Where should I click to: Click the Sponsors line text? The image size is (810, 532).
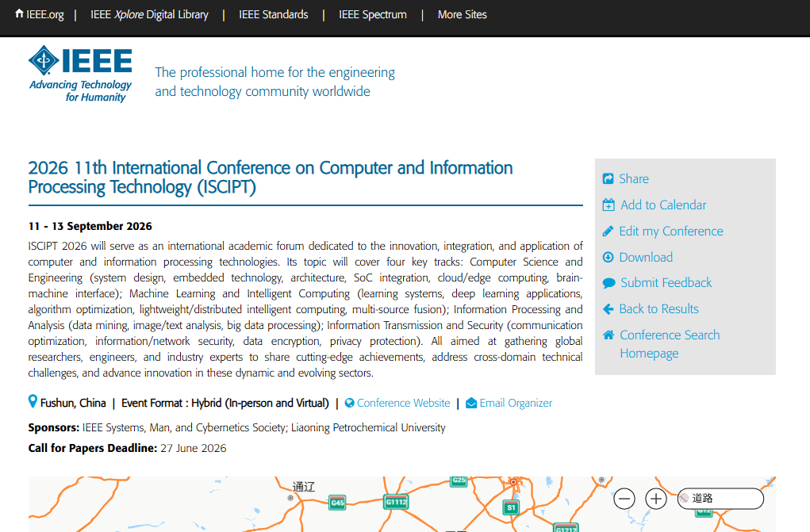click(x=236, y=427)
